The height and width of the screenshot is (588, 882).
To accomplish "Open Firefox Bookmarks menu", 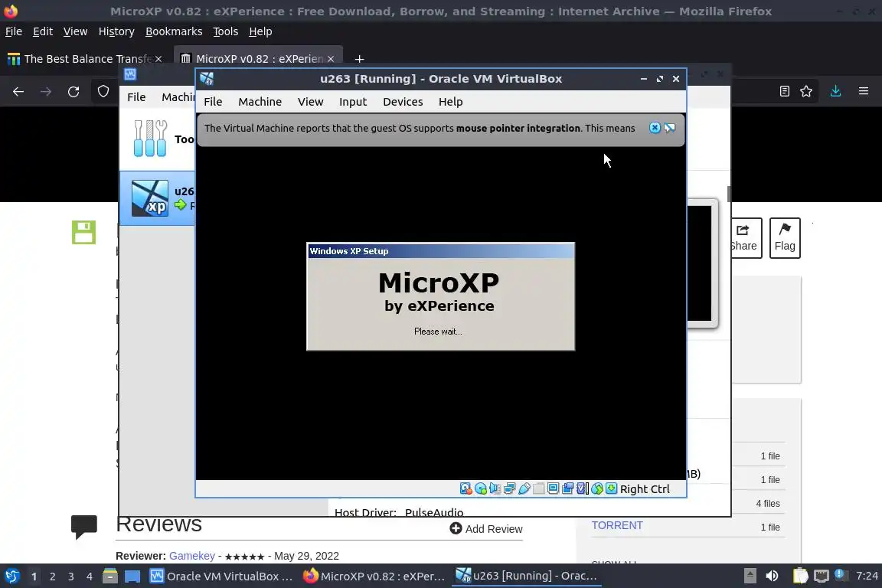I will [174, 31].
